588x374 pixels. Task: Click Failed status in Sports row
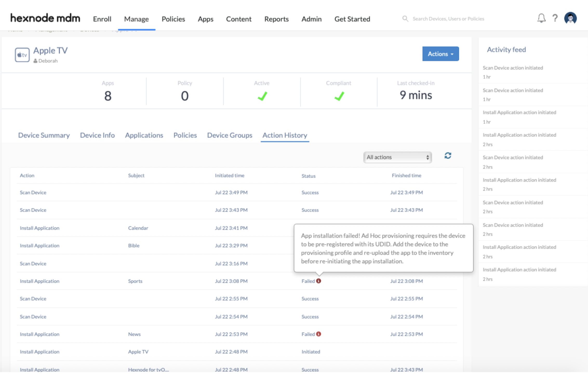coord(308,281)
